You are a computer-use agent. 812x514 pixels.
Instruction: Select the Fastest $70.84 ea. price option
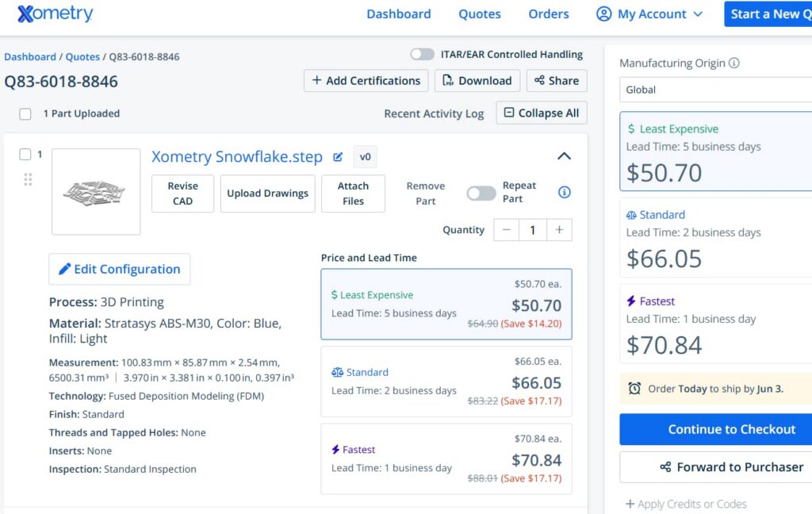tap(446, 459)
